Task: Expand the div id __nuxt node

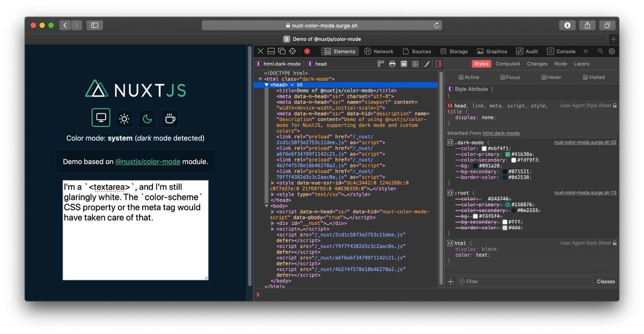Action: (273, 223)
